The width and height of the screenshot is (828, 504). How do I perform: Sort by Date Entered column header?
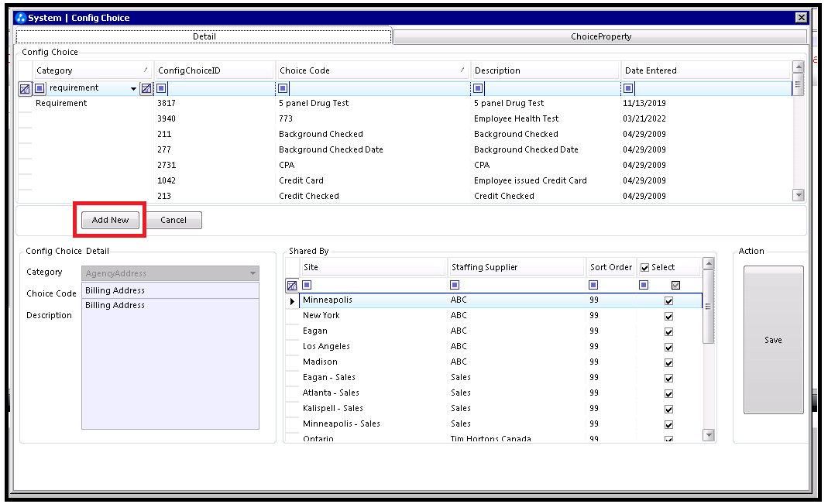[706, 70]
